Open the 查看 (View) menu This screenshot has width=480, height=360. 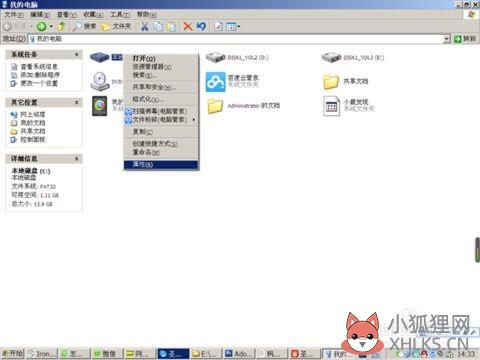[67, 15]
